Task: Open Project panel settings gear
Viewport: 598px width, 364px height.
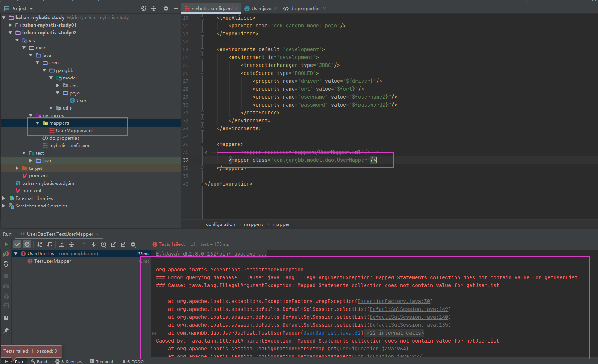Action: pyautogui.click(x=166, y=8)
